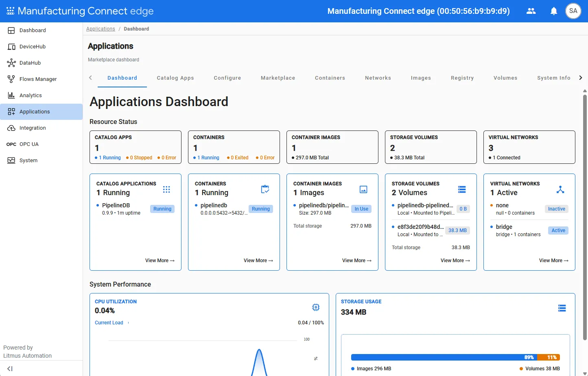This screenshot has width=588, height=376.
Task: Open the System Info tab
Action: (554, 78)
